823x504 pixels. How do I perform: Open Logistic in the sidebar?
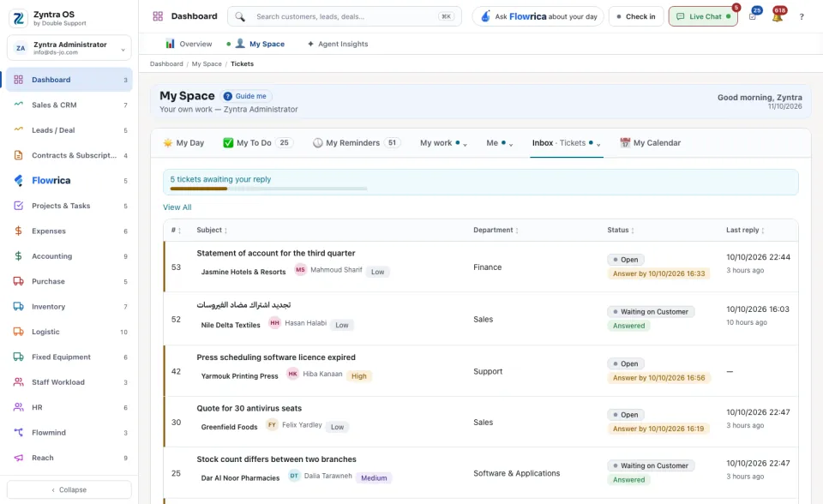[x=69, y=332]
